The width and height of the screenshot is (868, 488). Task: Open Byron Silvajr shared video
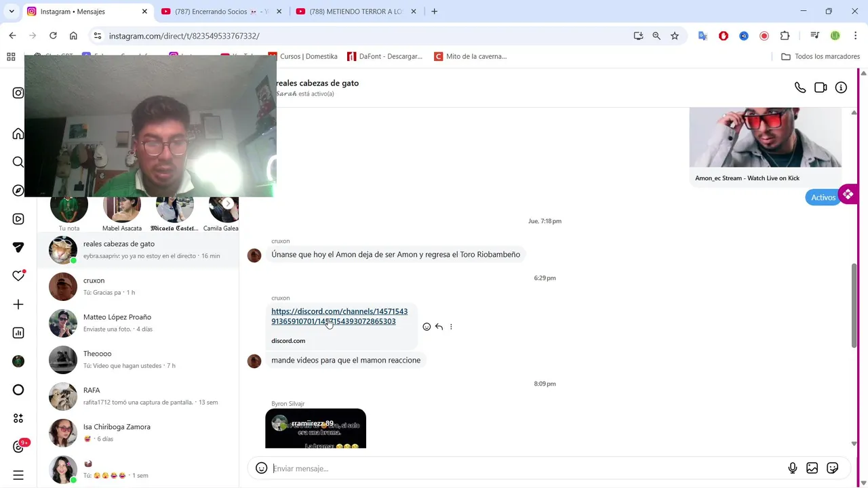coord(315,428)
